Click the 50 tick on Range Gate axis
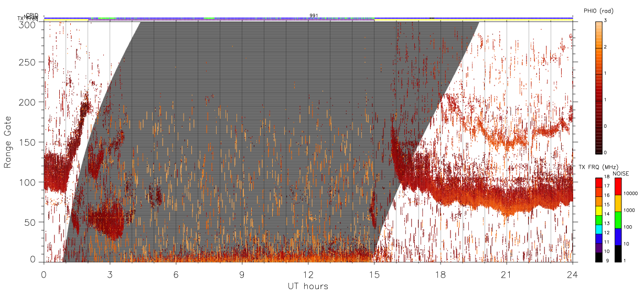 click(31, 222)
